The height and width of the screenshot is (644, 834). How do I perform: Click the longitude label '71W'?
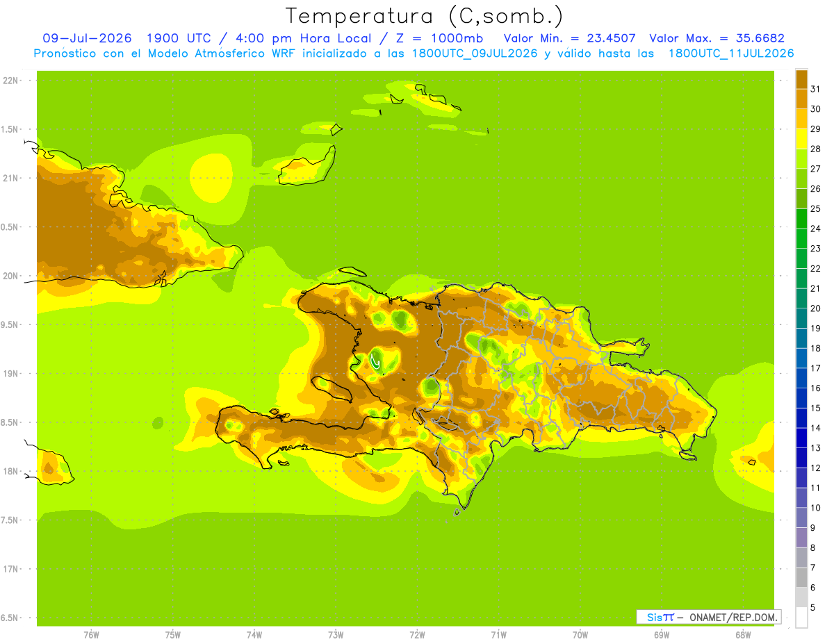click(x=498, y=635)
